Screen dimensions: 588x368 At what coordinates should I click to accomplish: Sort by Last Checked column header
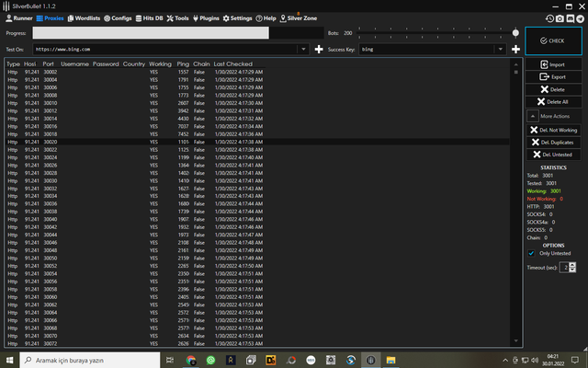pos(232,64)
